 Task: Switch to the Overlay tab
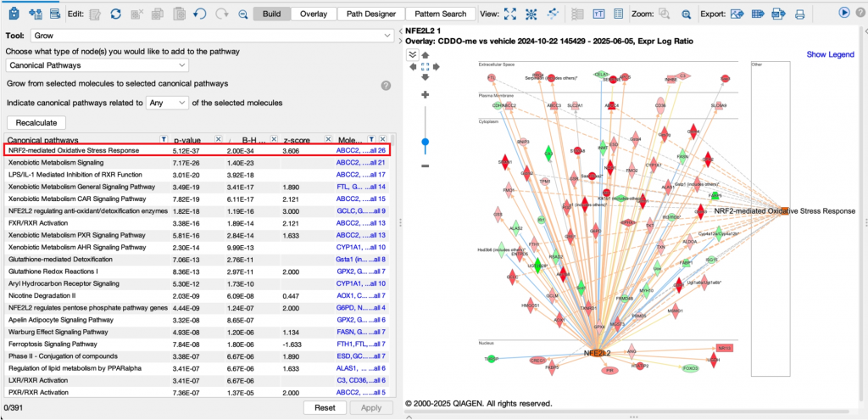coord(314,14)
